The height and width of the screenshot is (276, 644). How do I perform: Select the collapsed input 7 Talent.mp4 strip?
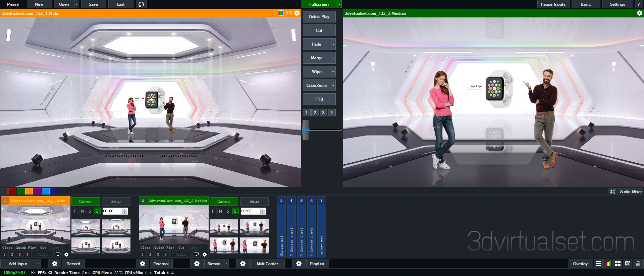[321, 227]
